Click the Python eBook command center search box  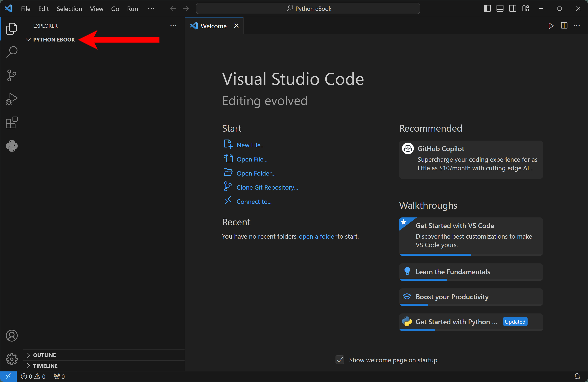tap(308, 9)
